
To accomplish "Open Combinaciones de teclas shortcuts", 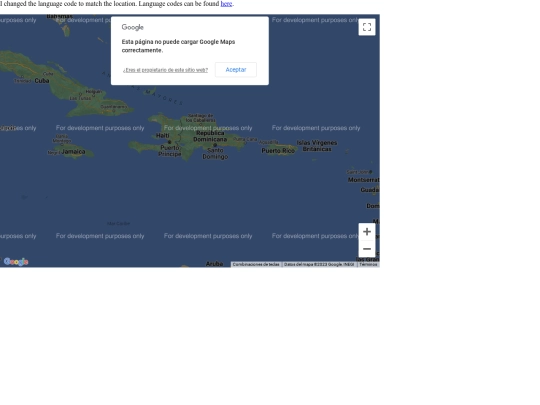I will (x=256, y=264).
